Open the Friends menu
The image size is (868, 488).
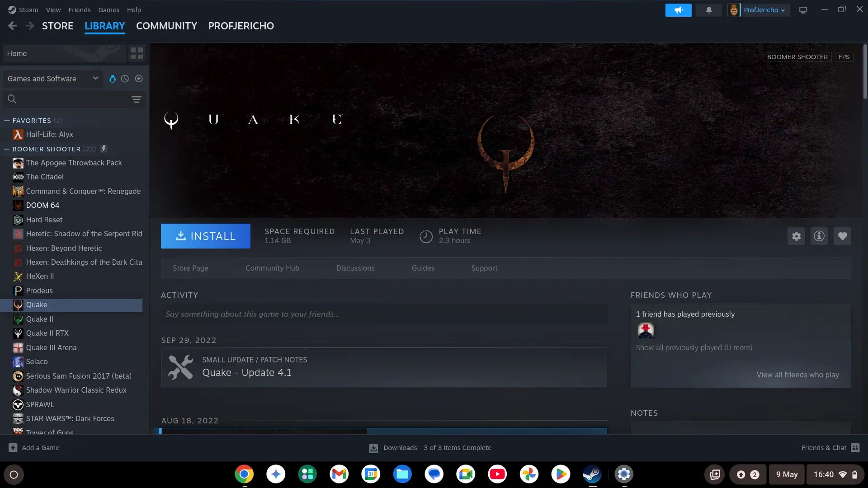click(79, 9)
